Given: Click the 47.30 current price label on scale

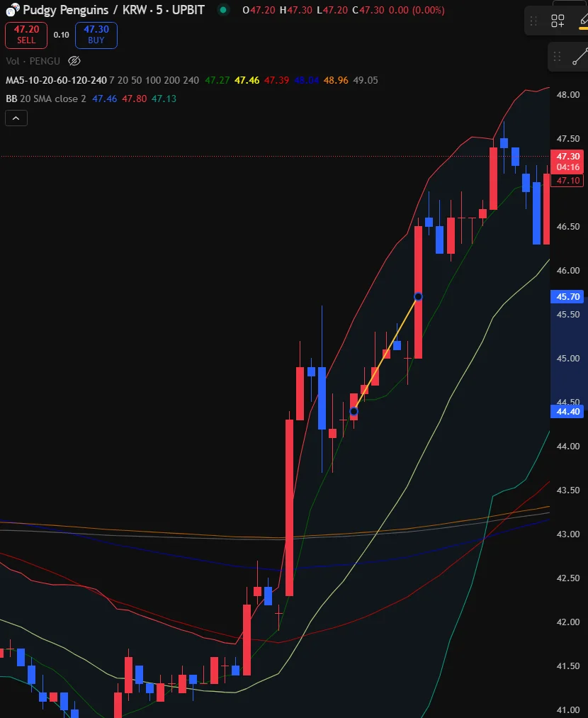Looking at the screenshot, I should pos(568,156).
